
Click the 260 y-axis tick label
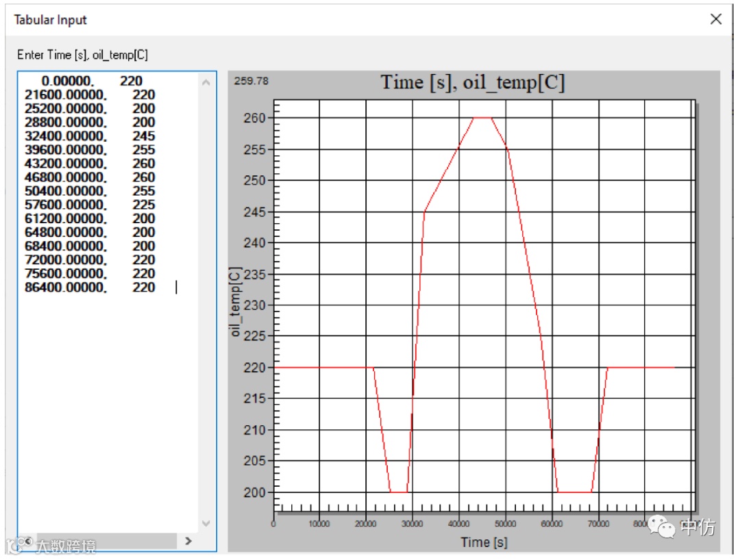coord(254,118)
